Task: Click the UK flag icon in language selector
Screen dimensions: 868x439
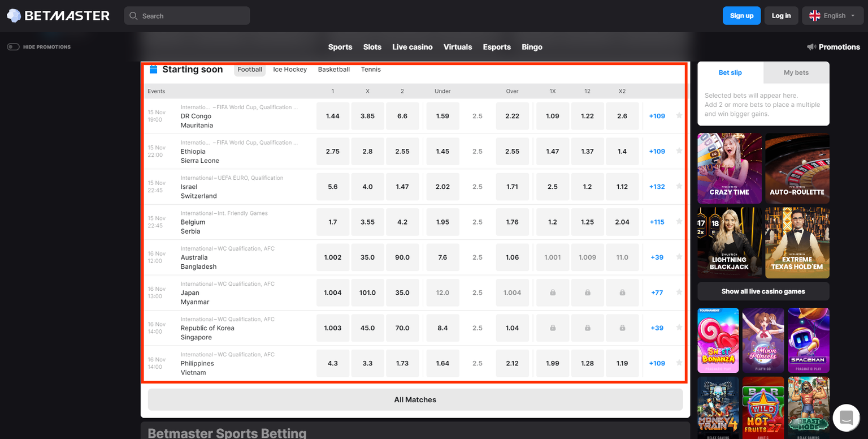Action: point(814,15)
